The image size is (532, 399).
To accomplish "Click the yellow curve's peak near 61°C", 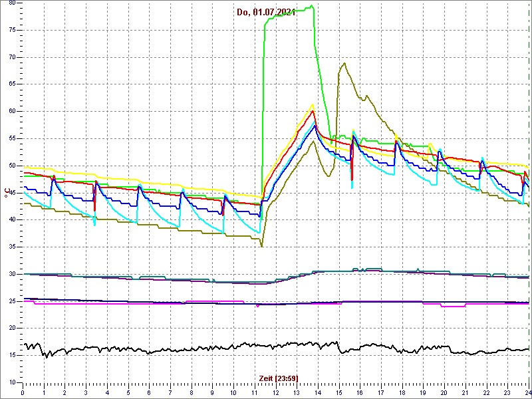I will [x=313, y=105].
